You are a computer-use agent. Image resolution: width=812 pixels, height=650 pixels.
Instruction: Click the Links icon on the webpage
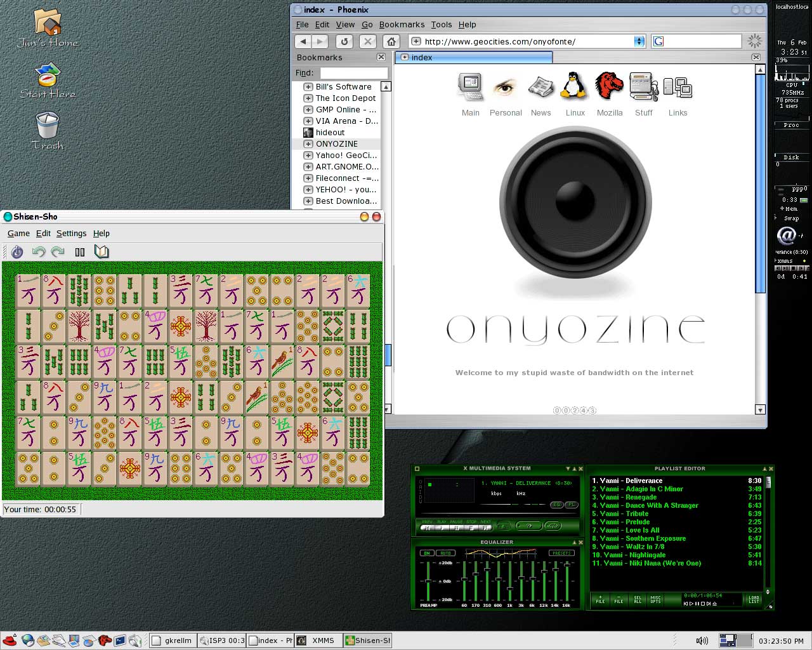point(678,87)
